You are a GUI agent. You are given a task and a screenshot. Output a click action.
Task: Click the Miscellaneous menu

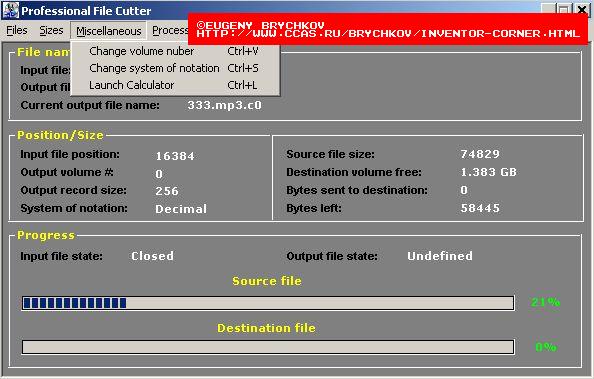(108, 31)
